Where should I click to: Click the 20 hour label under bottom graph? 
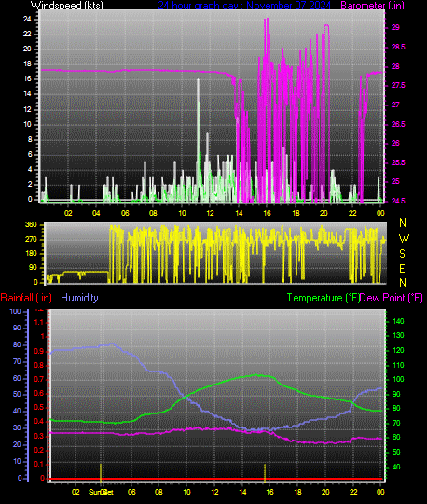coord(325,492)
